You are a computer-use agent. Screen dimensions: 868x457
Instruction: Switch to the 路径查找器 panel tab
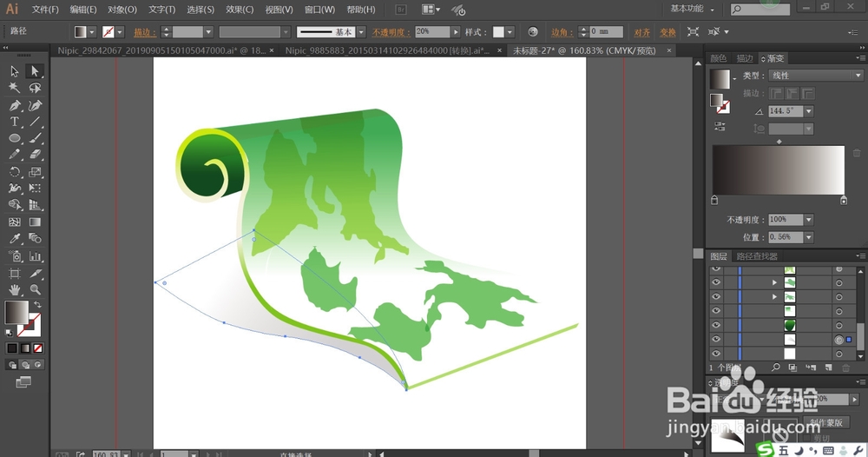coord(758,256)
